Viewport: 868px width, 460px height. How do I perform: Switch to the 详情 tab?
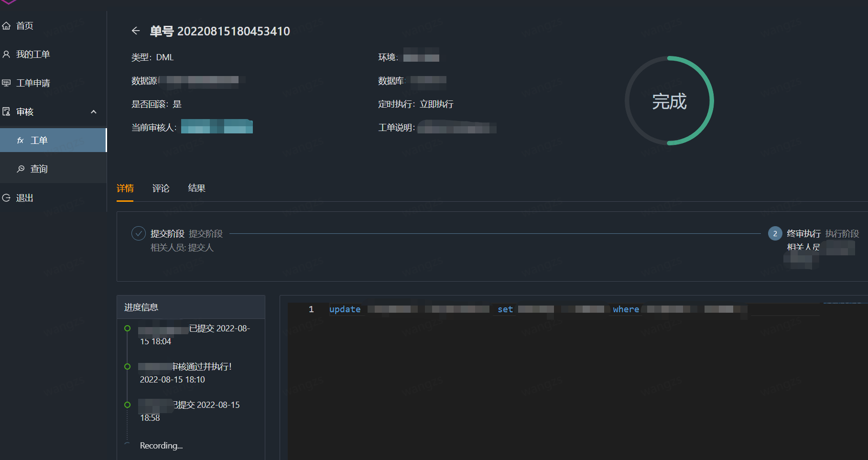tap(125, 188)
